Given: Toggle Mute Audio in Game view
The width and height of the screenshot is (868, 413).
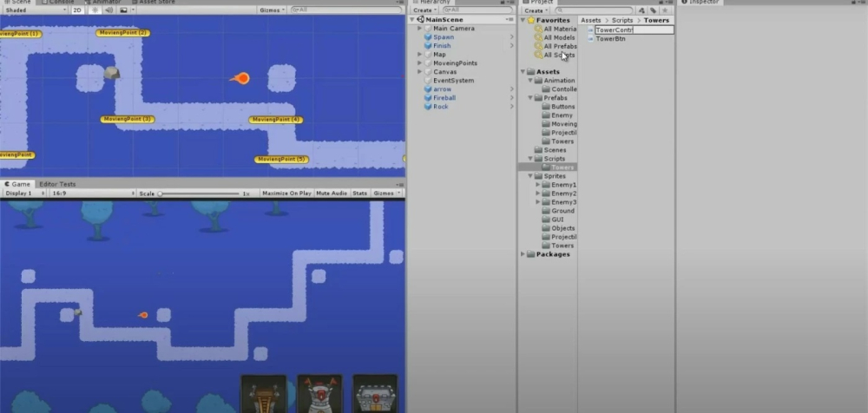Looking at the screenshot, I should pyautogui.click(x=332, y=193).
